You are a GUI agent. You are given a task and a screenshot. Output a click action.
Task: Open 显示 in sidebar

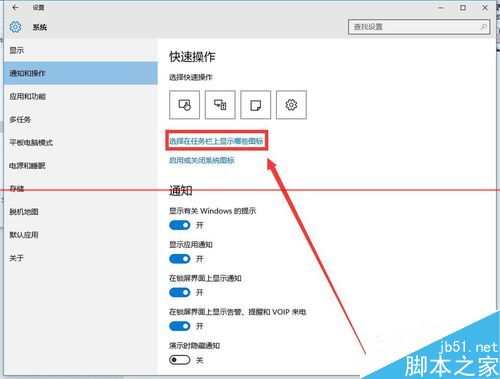point(81,50)
